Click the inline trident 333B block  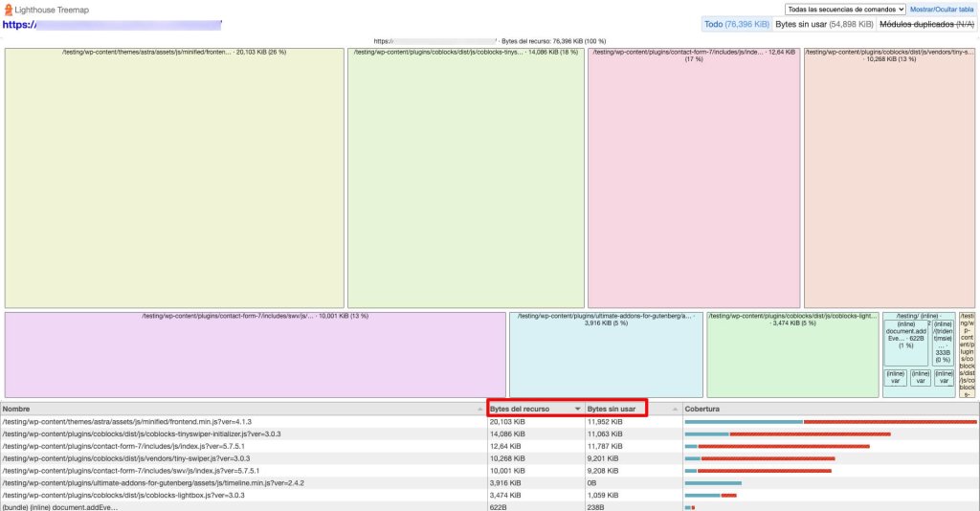click(943, 343)
